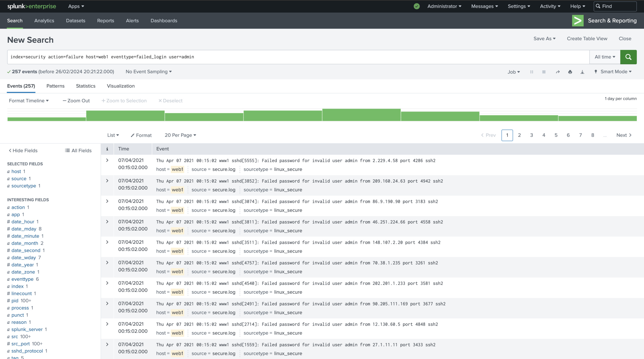644x359 pixels.
Task: Click the Find box in header
Action: (615, 6)
